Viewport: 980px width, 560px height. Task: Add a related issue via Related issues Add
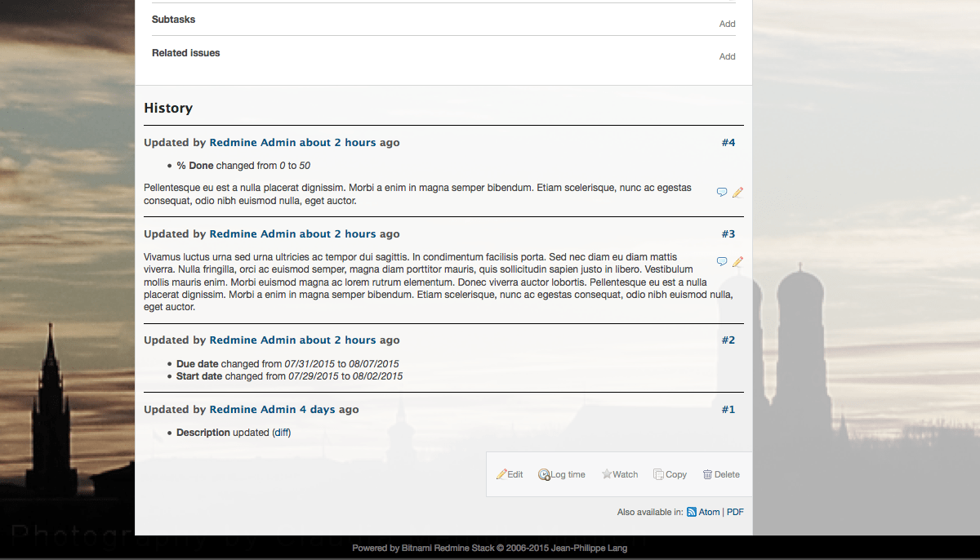click(727, 56)
